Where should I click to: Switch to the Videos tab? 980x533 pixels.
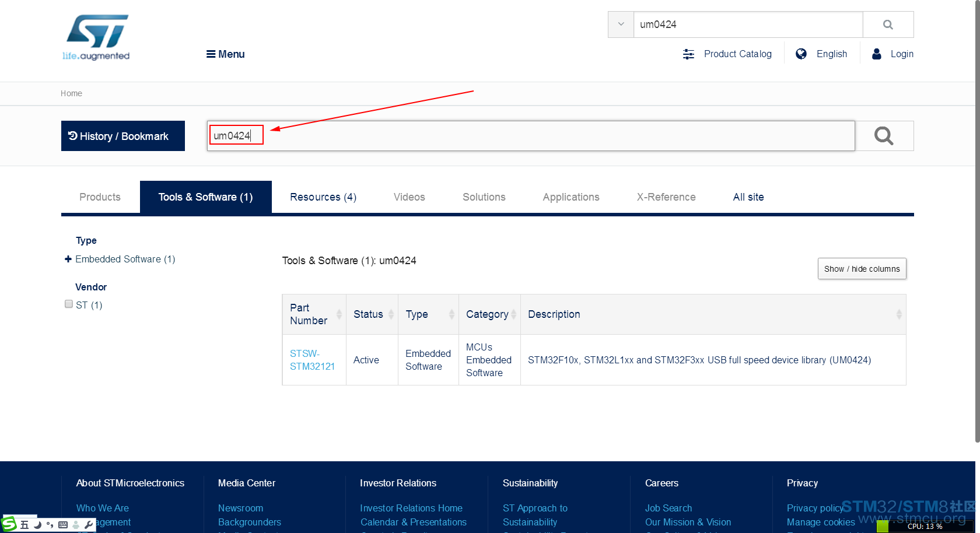coord(409,197)
